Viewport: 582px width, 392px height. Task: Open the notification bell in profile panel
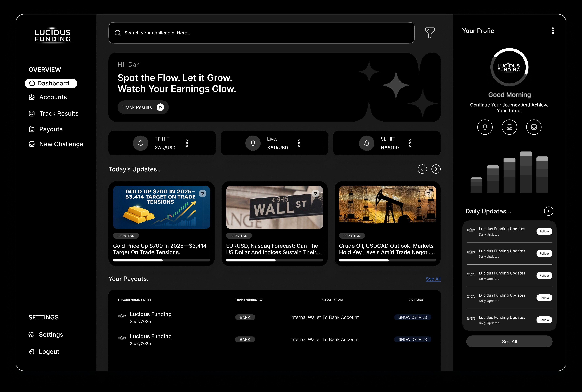point(485,127)
